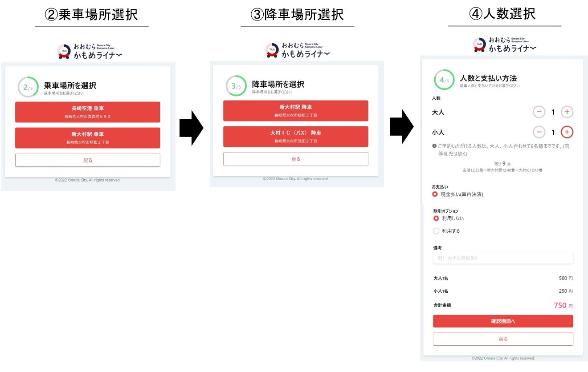Select 新大村駅 降車 drop-off location
588x372 pixels.
[296, 110]
